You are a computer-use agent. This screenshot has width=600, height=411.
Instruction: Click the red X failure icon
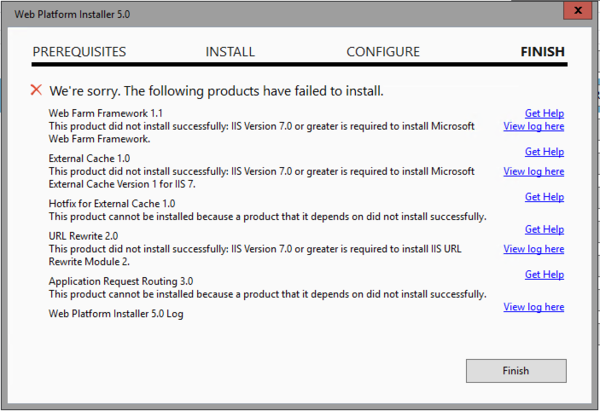tap(36, 90)
